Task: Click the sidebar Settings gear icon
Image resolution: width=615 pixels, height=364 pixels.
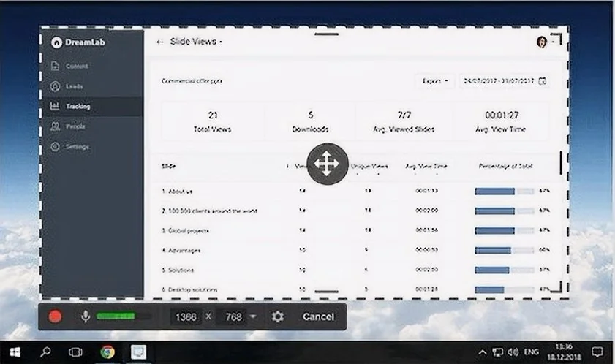Action: click(56, 147)
